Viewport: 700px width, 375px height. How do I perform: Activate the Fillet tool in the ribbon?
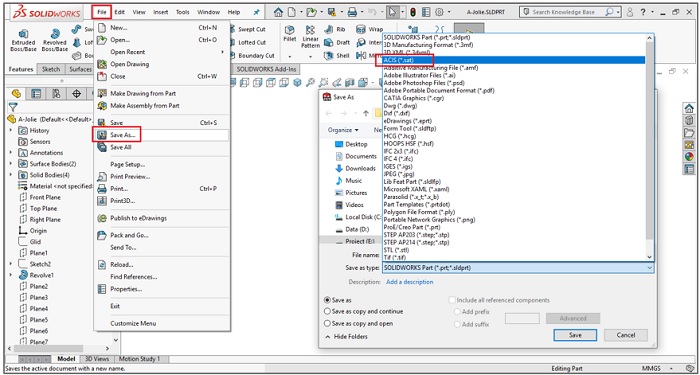point(290,33)
